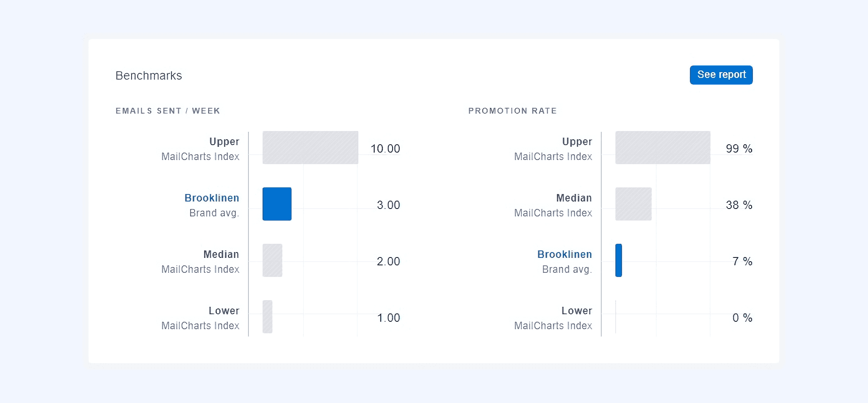
Task: Click the See report button
Action: 721,75
